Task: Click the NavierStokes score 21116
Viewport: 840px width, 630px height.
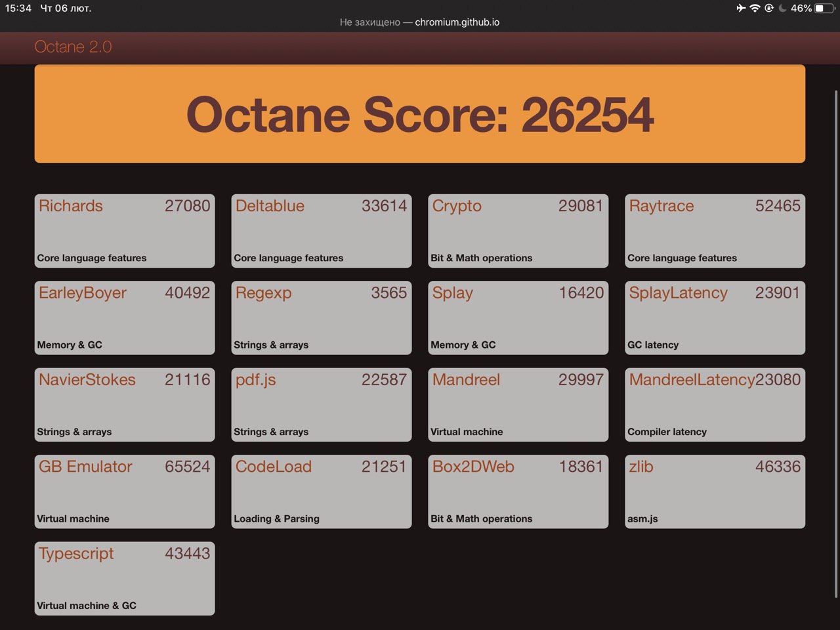Action: pos(187,380)
